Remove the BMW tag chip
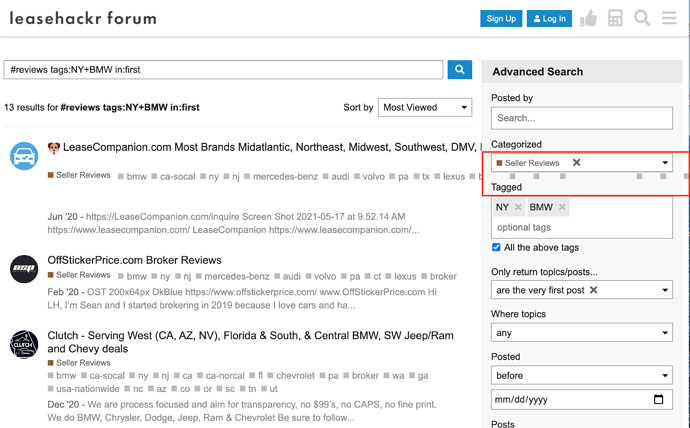Viewport: 690px width, 428px height. click(562, 207)
